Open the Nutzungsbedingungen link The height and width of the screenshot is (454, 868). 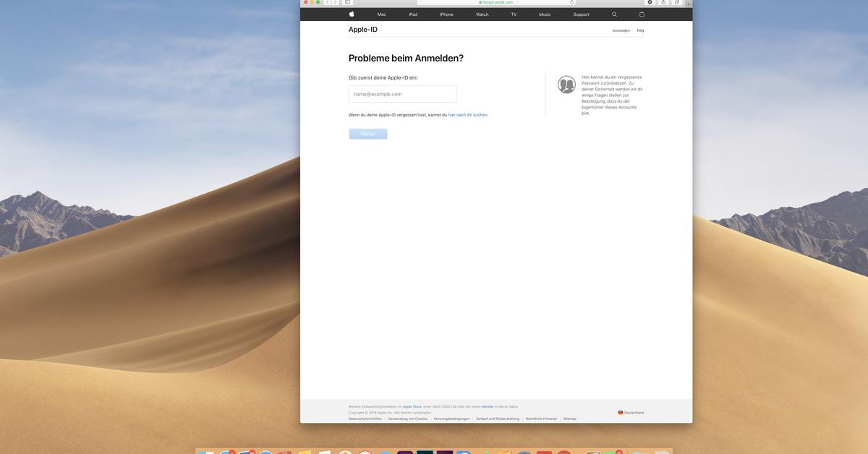452,419
